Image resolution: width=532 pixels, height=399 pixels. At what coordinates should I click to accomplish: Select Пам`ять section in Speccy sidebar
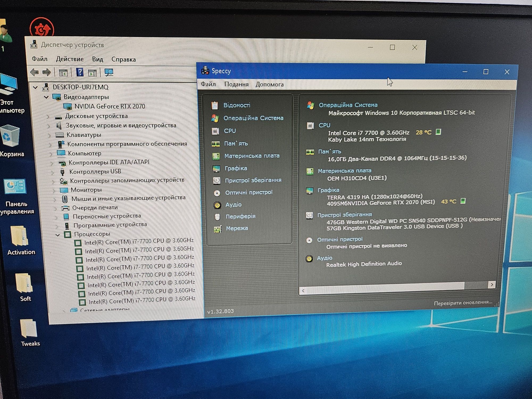236,144
